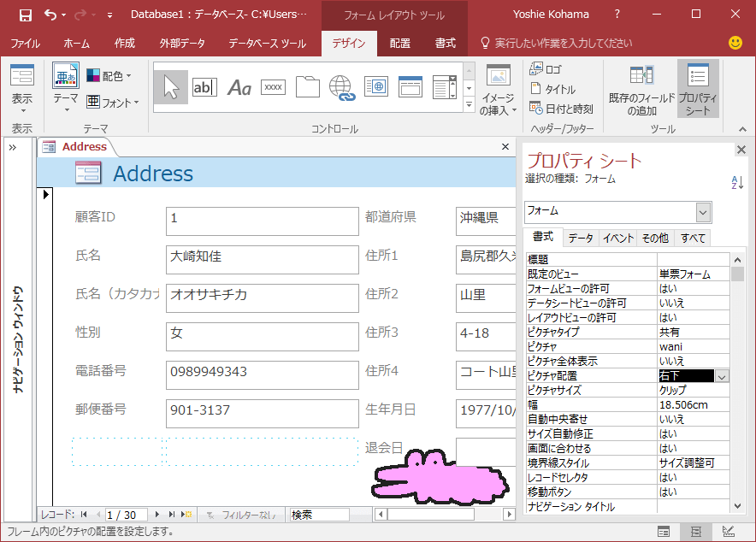
Task: Expand the controls gallery More arrow
Action: (470, 104)
